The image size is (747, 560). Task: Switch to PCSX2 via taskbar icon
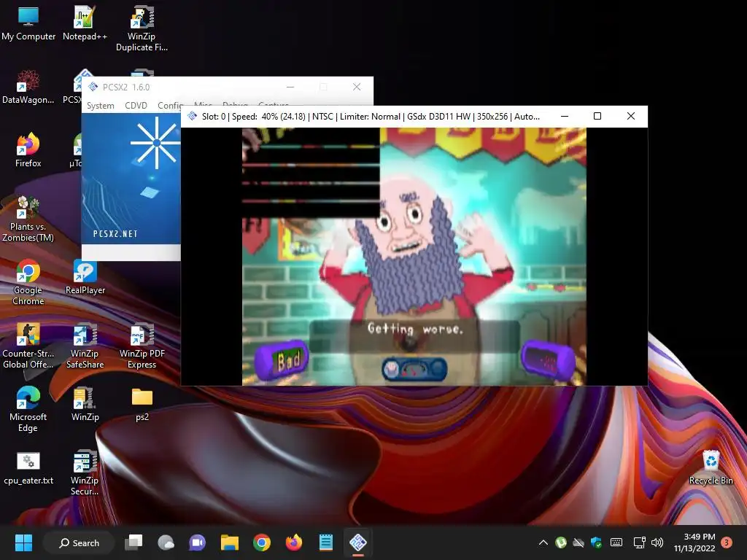(357, 542)
